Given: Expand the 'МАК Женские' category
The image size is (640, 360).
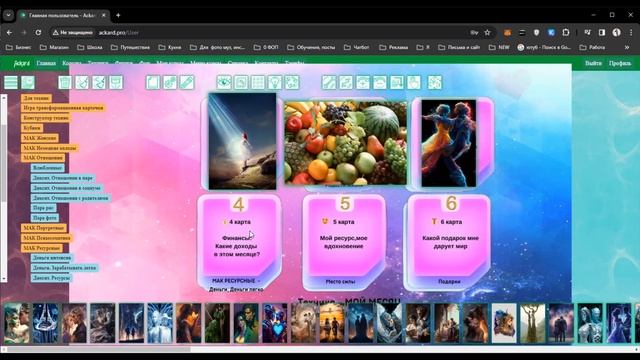Looking at the screenshot, I should (40, 138).
